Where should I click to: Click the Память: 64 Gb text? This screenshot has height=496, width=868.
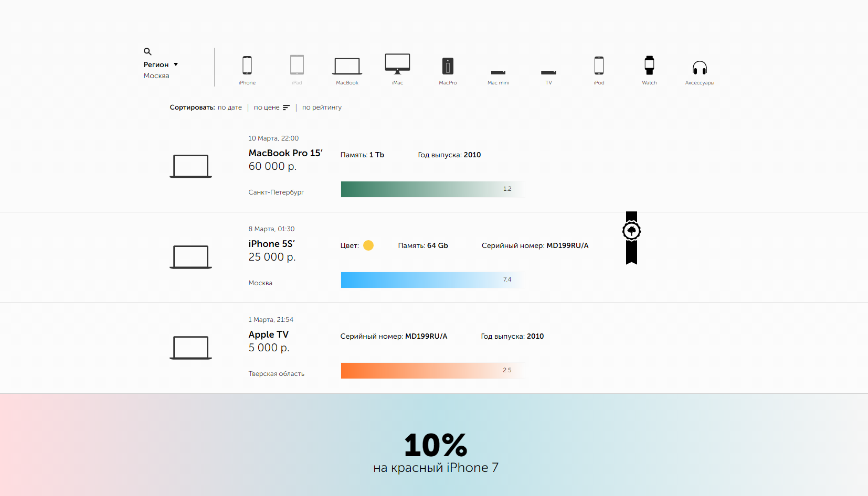pyautogui.click(x=423, y=245)
